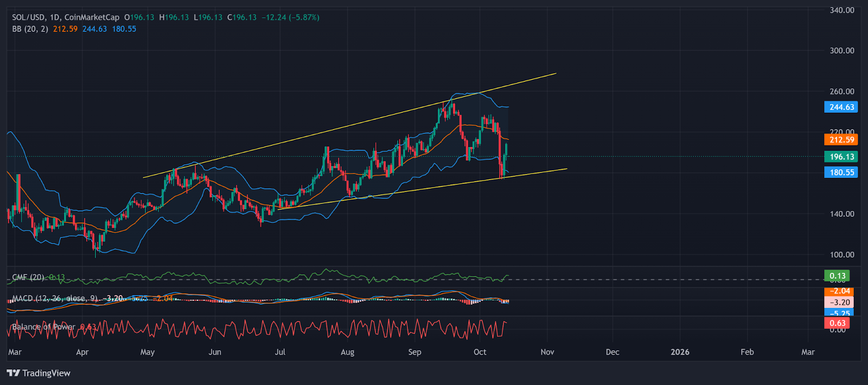Click the Jul label on time axis
The image size is (868, 385).
(280, 352)
